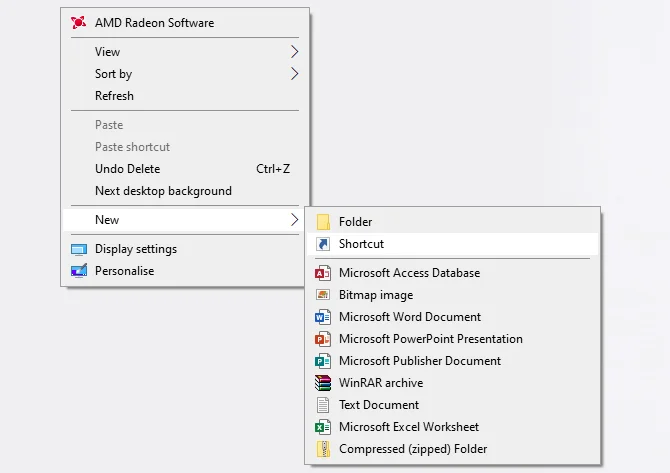The image size is (670, 473).
Task: Open the New menu entry
Action: point(185,220)
